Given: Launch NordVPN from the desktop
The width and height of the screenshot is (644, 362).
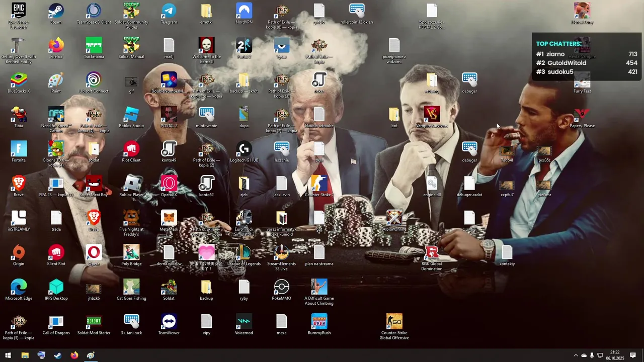Looking at the screenshot, I should point(244,14).
